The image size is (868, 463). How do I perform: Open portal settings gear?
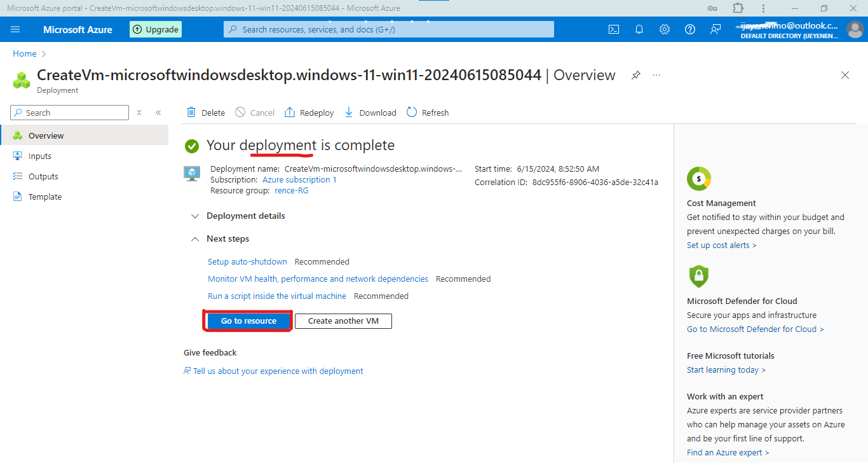tap(665, 29)
